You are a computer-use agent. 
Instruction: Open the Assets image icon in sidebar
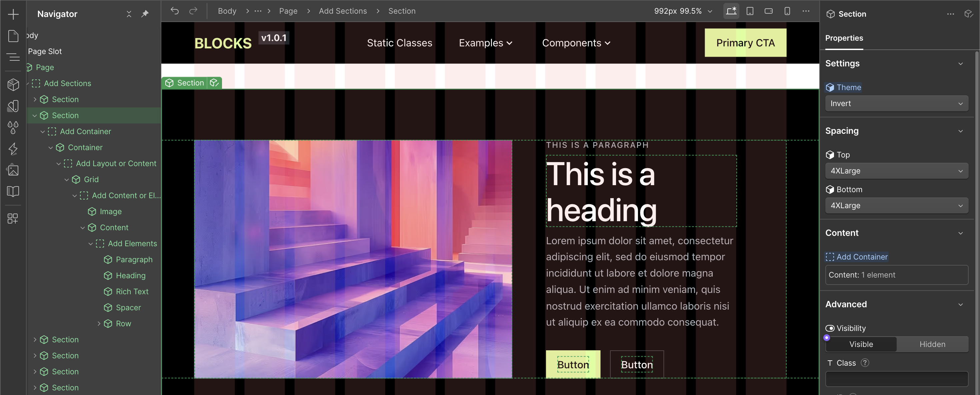tap(13, 170)
